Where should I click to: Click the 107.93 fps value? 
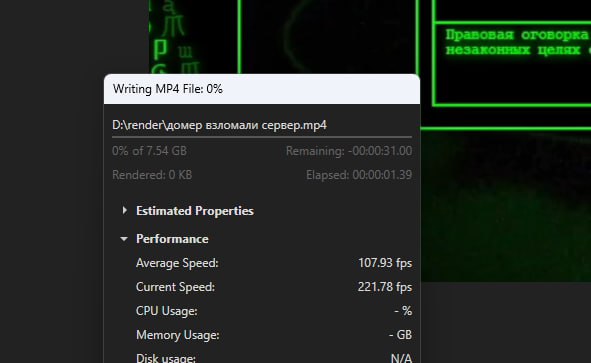click(x=385, y=263)
